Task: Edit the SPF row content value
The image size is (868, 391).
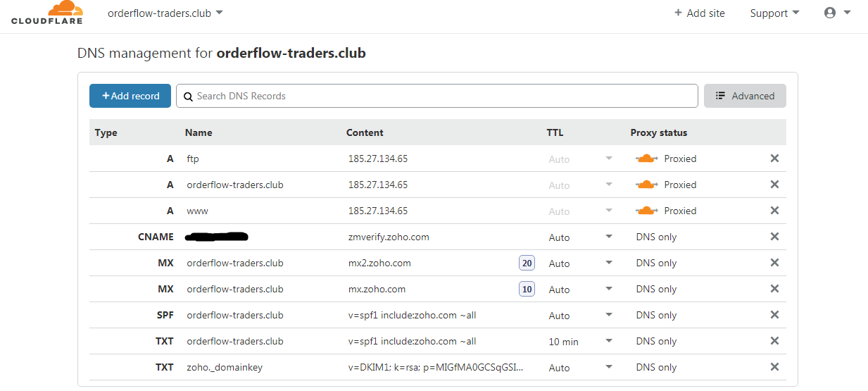Action: point(412,315)
